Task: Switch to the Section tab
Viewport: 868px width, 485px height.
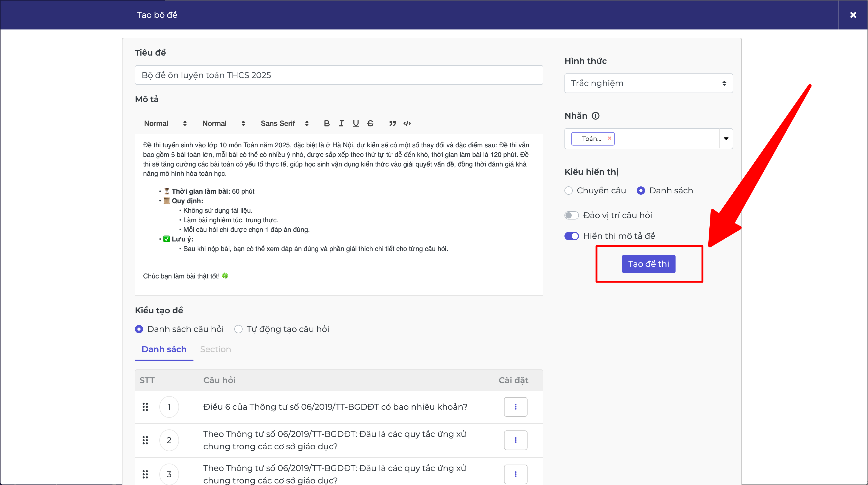Action: [x=215, y=350]
